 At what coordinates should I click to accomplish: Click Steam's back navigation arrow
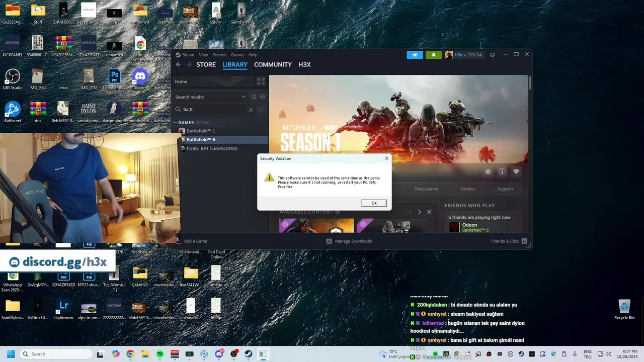[x=178, y=65]
